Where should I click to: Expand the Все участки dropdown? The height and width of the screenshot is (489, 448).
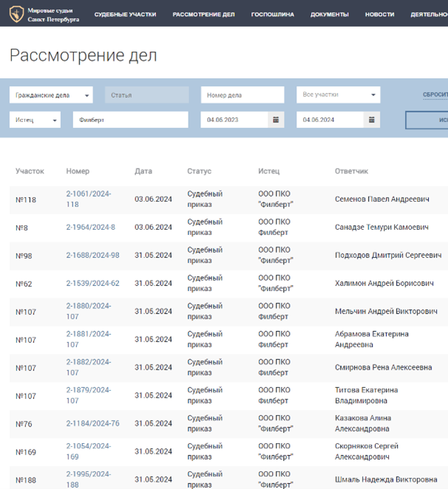pyautogui.click(x=338, y=95)
